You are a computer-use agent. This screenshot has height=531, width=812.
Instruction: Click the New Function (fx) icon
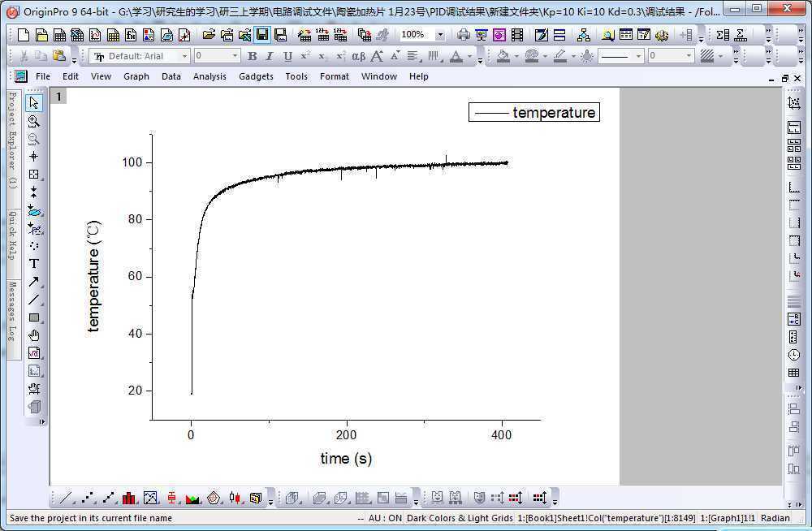click(x=131, y=35)
